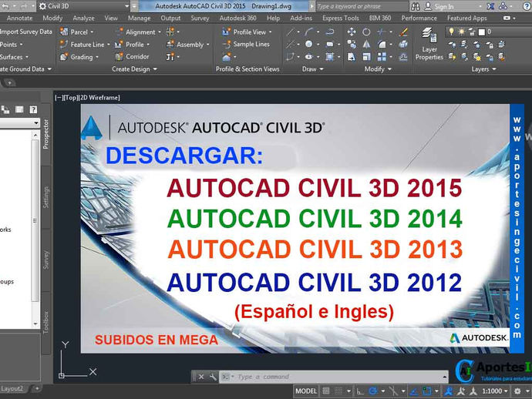Click the Erase tool icon

point(403,32)
